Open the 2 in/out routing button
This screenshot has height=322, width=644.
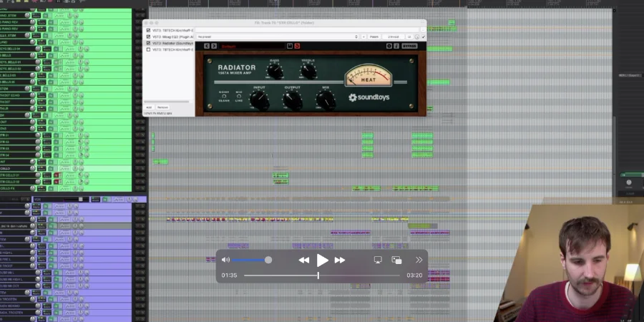394,37
